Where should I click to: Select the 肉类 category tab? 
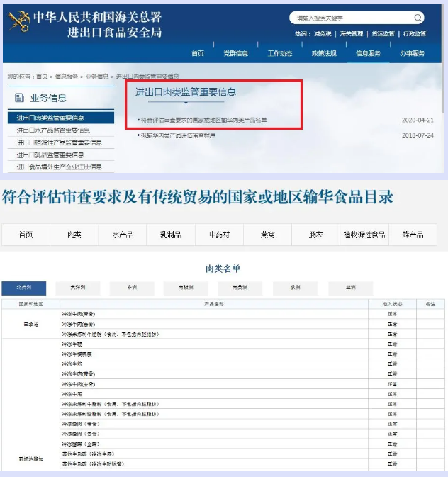[74, 235]
